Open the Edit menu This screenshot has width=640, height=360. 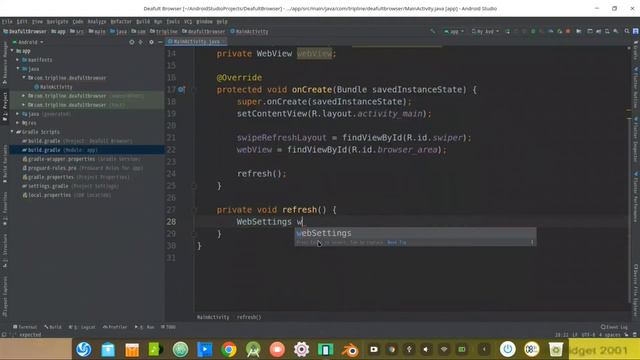22,22
